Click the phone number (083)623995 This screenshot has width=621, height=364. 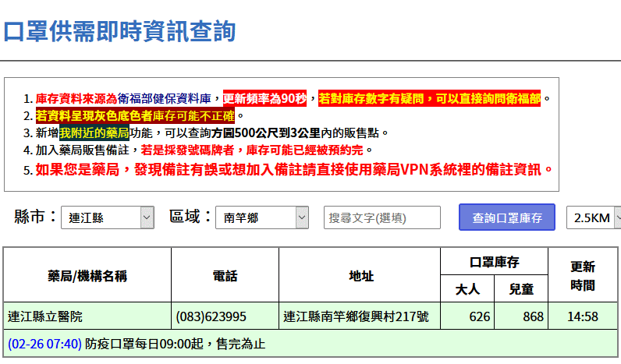point(211,316)
